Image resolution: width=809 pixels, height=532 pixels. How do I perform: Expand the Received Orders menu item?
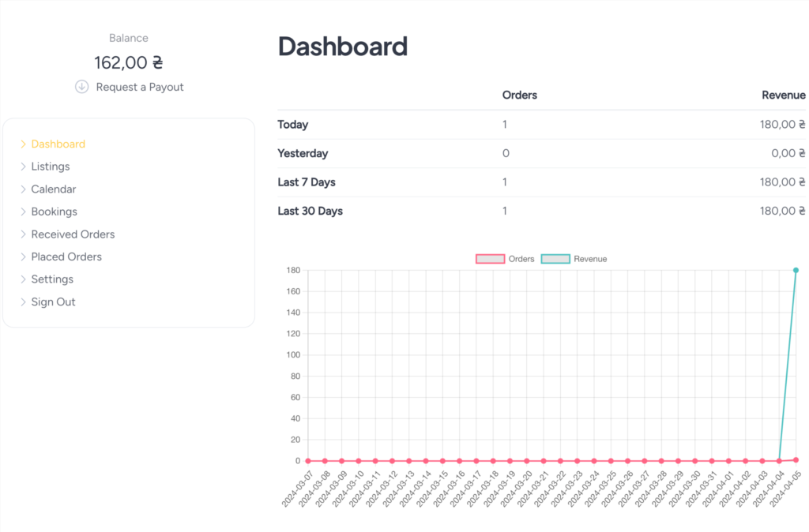[x=73, y=234]
